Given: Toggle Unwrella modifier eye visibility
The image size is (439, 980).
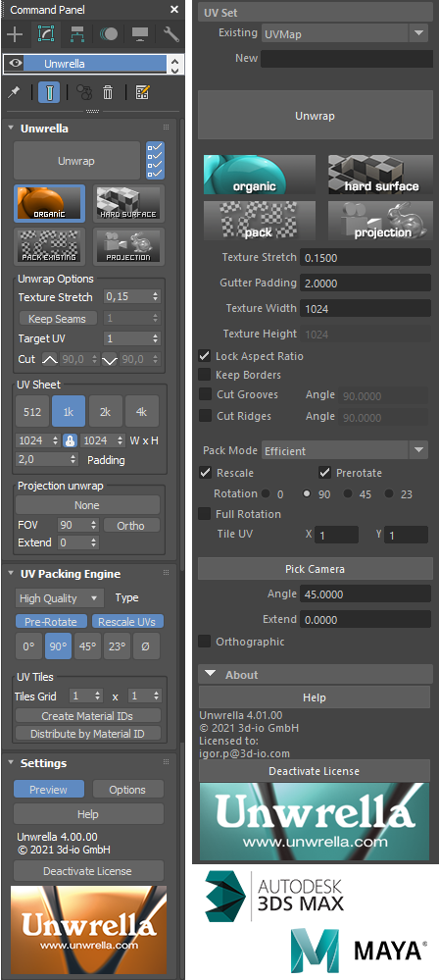Looking at the screenshot, I should (17, 63).
